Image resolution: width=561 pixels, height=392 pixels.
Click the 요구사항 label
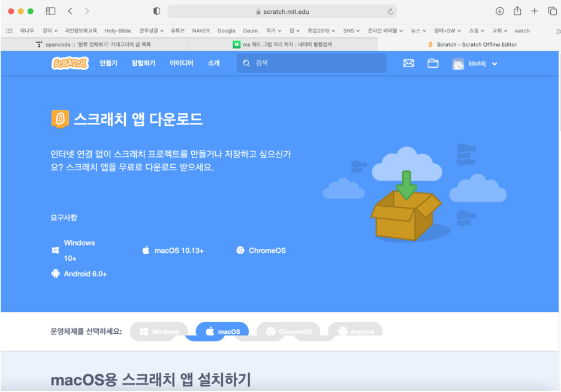(x=64, y=218)
